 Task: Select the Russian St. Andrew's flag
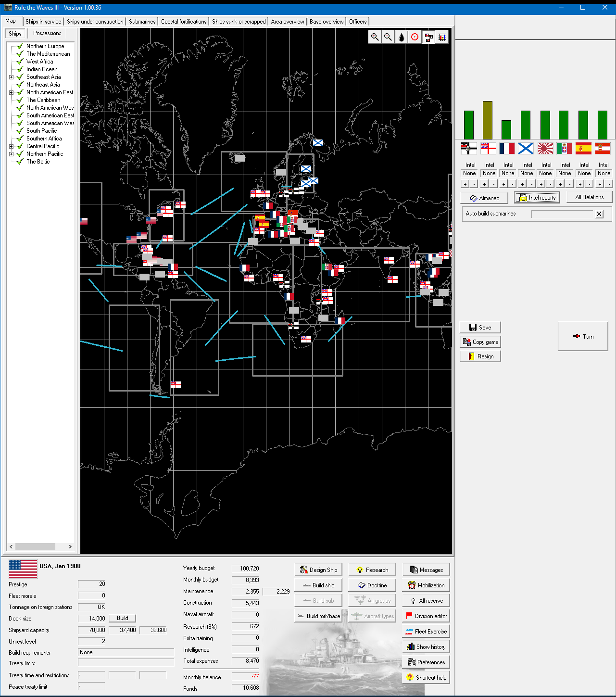point(526,148)
